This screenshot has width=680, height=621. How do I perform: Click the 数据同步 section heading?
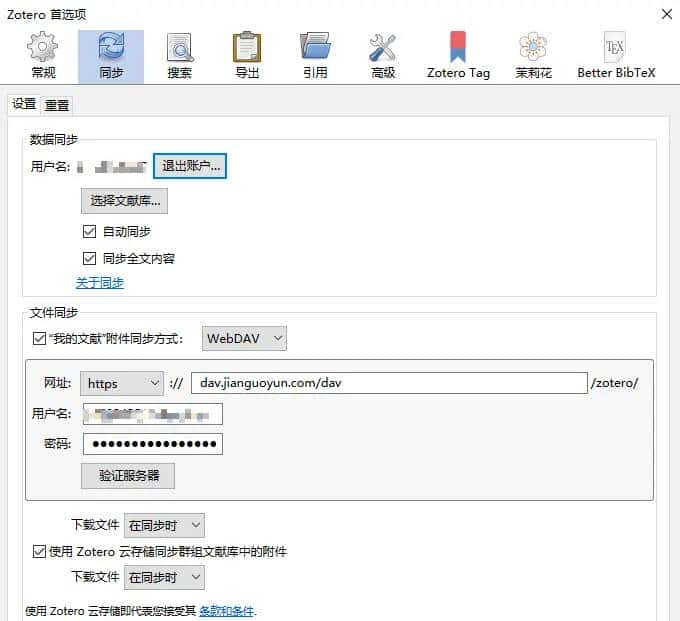(x=54, y=140)
